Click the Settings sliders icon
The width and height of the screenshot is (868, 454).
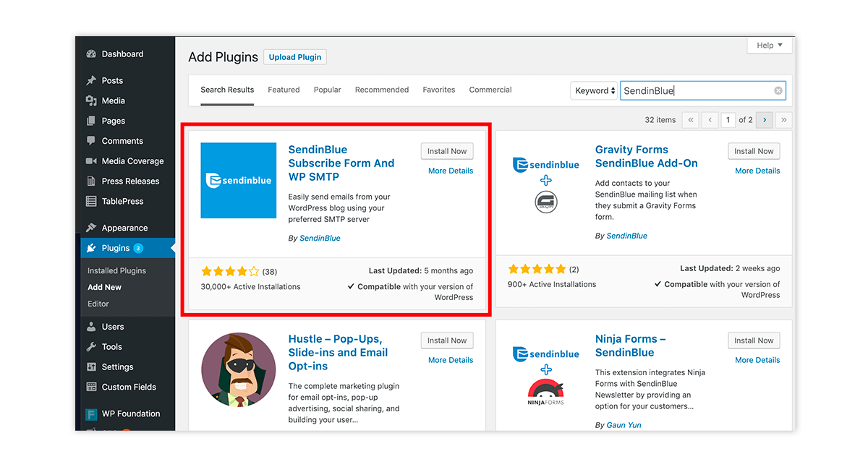(x=91, y=367)
